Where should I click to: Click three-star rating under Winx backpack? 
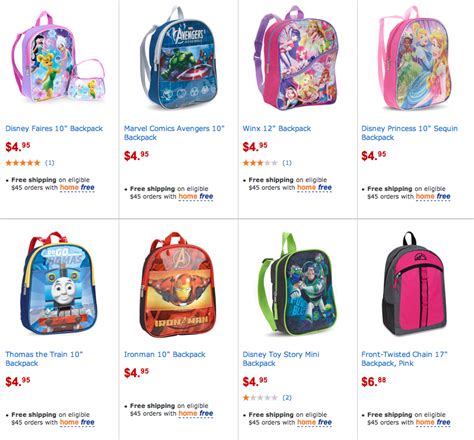point(260,163)
